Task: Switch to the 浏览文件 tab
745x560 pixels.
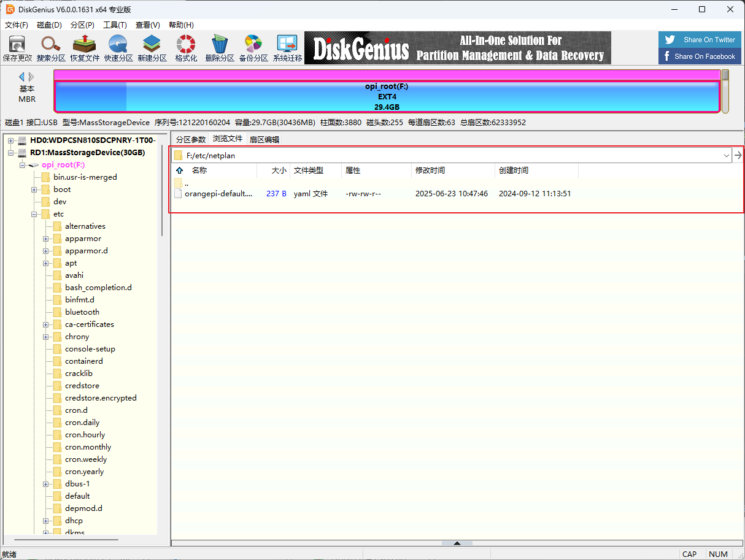Action: pos(228,139)
